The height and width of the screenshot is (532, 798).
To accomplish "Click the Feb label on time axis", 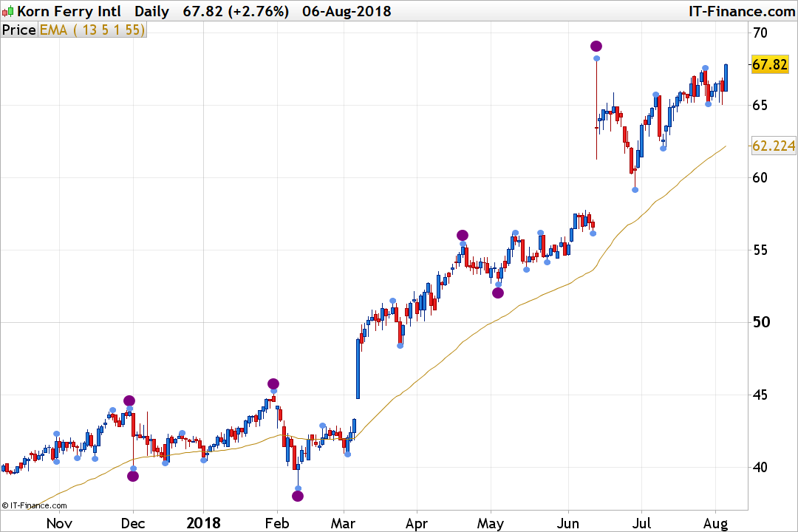I will 277,523.
